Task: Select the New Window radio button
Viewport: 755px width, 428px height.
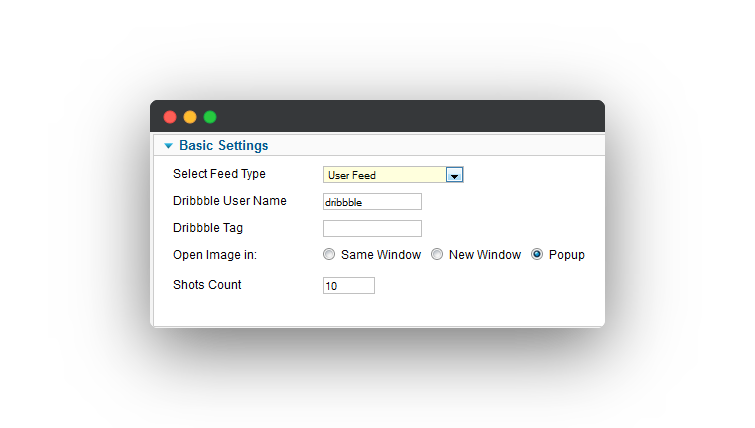Action: click(437, 254)
